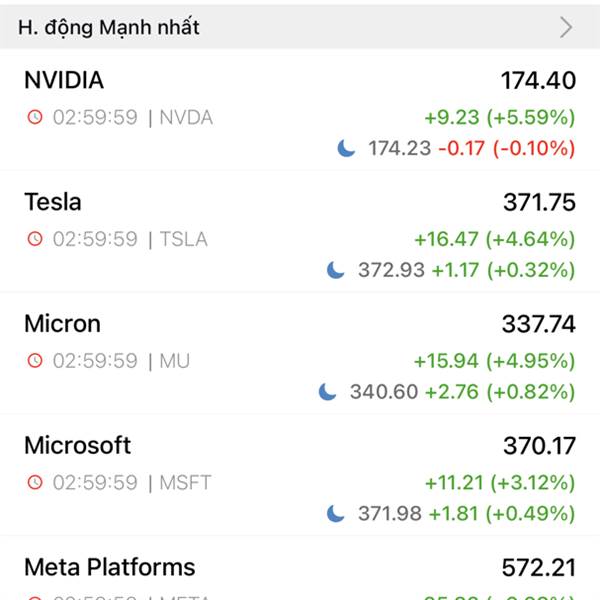Screen dimensions: 600x600
Task: Click Micron's after-hours moon icon
Action: (328, 391)
